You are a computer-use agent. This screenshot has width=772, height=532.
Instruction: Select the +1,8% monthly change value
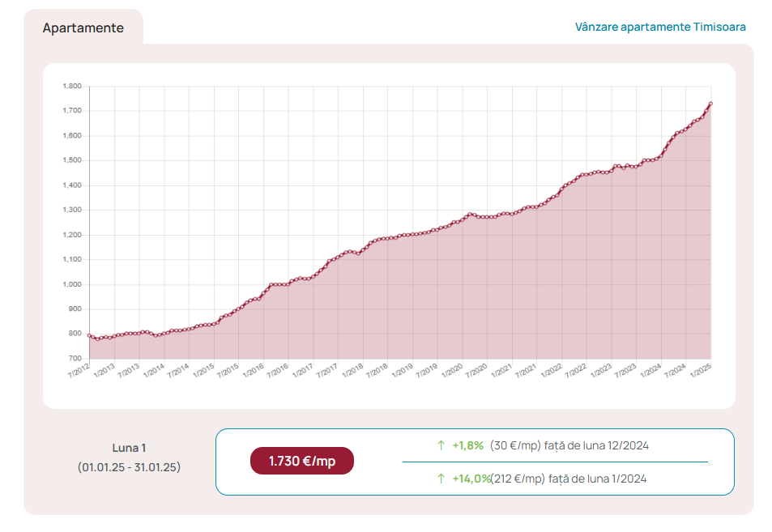(x=467, y=445)
